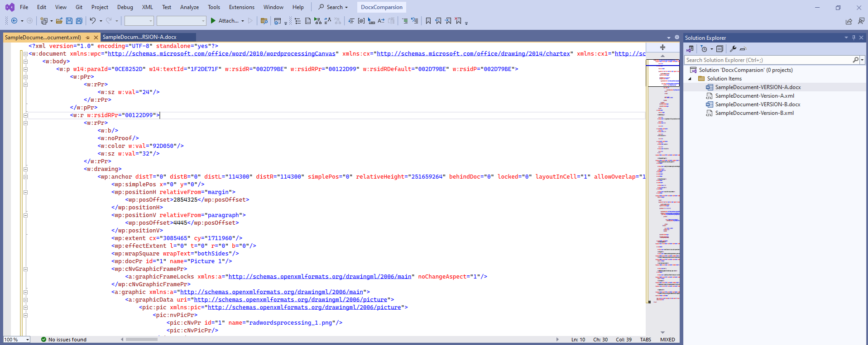Go to the next bookmark icon
Image resolution: width=868 pixels, height=345 pixels.
click(x=448, y=21)
